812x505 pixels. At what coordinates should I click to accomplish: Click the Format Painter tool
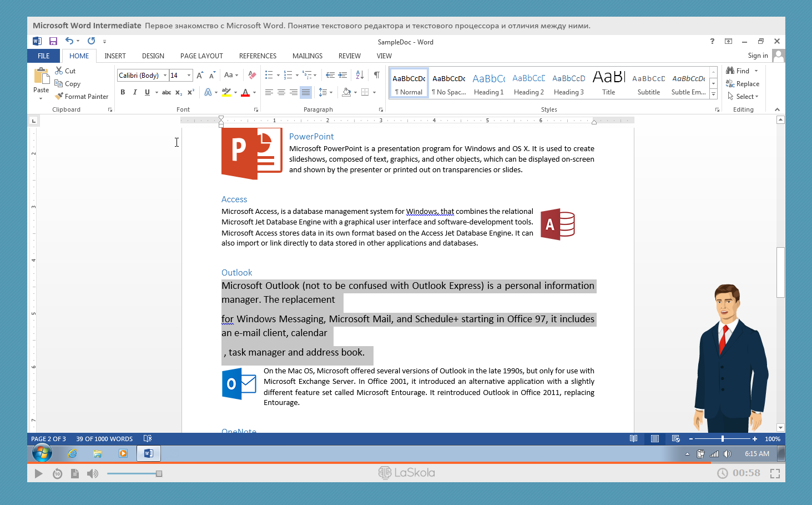[82, 96]
